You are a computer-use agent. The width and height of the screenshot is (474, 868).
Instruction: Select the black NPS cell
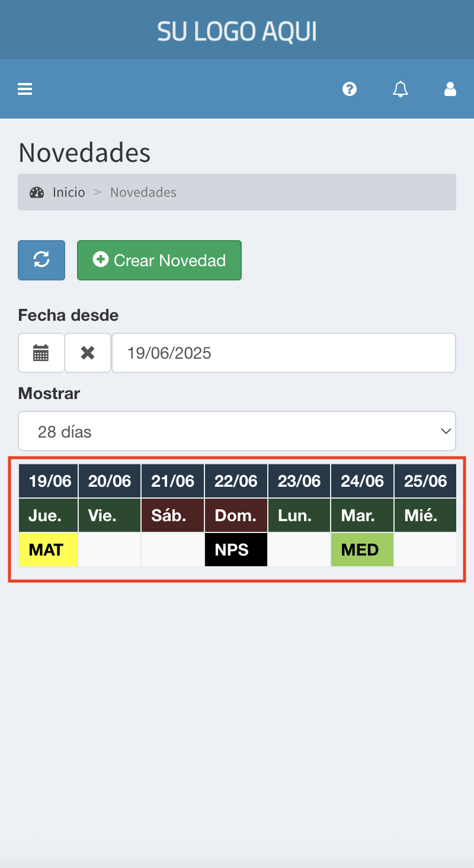pyautogui.click(x=236, y=550)
